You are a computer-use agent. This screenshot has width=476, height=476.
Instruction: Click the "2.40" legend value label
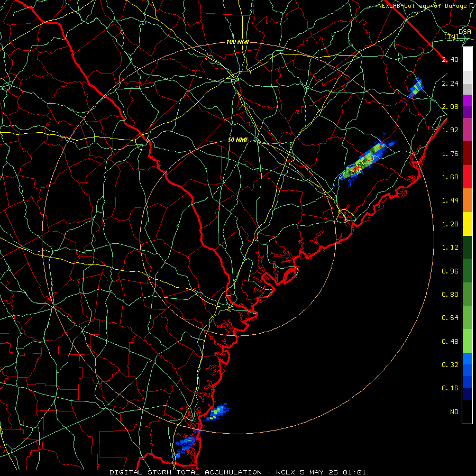coord(450,59)
